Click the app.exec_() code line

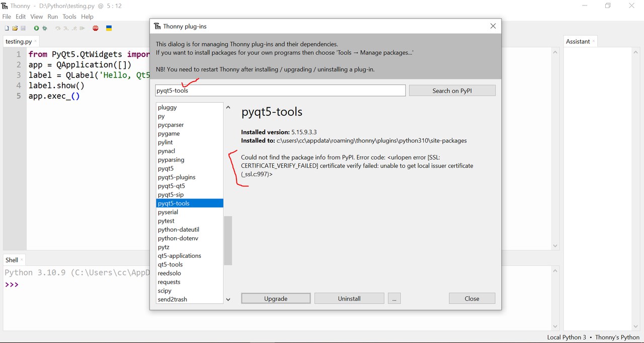coord(54,96)
